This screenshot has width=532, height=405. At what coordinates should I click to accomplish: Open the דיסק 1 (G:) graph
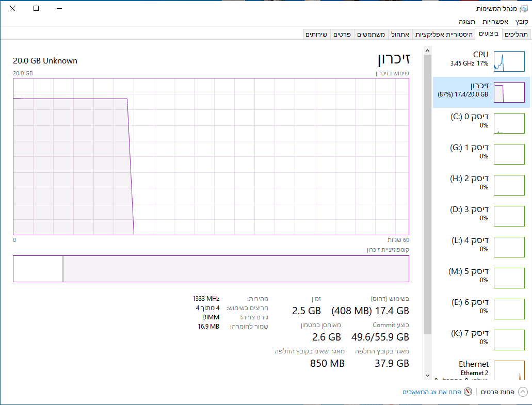point(509,154)
